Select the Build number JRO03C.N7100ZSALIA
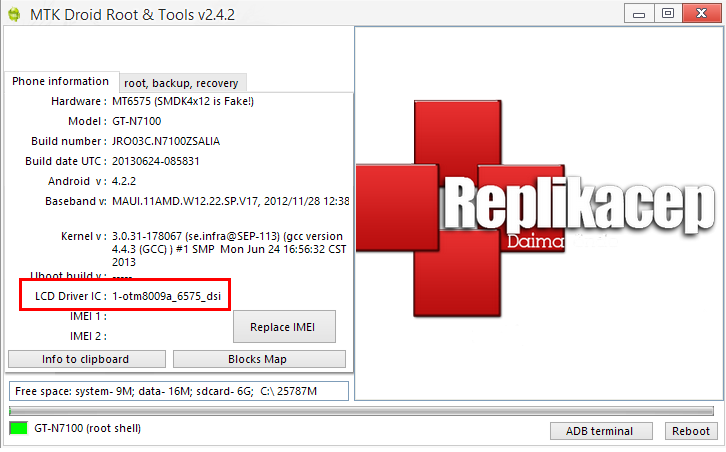Viewport: 726px width, 452px height. click(168, 142)
